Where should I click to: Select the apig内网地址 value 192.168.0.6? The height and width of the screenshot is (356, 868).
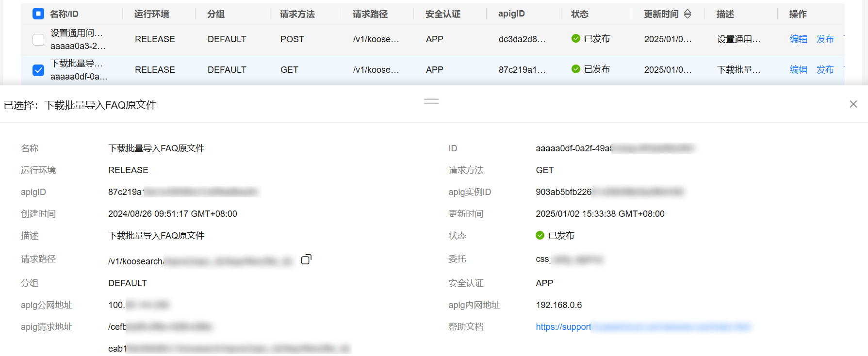(x=558, y=305)
